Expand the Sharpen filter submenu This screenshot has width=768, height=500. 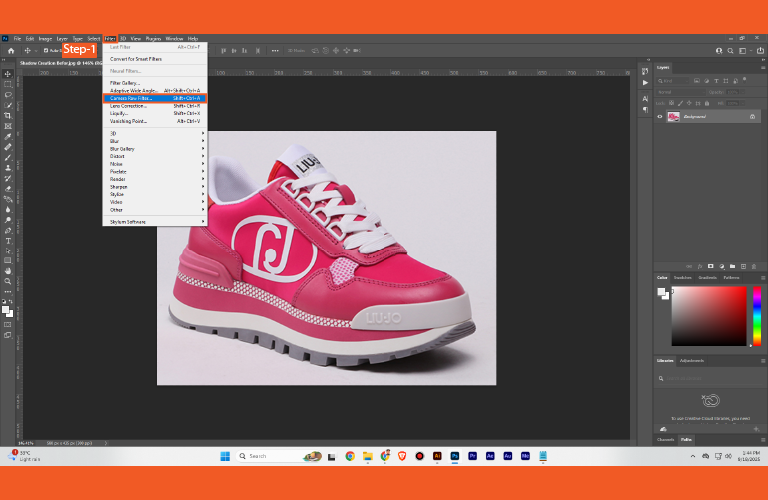[119, 187]
